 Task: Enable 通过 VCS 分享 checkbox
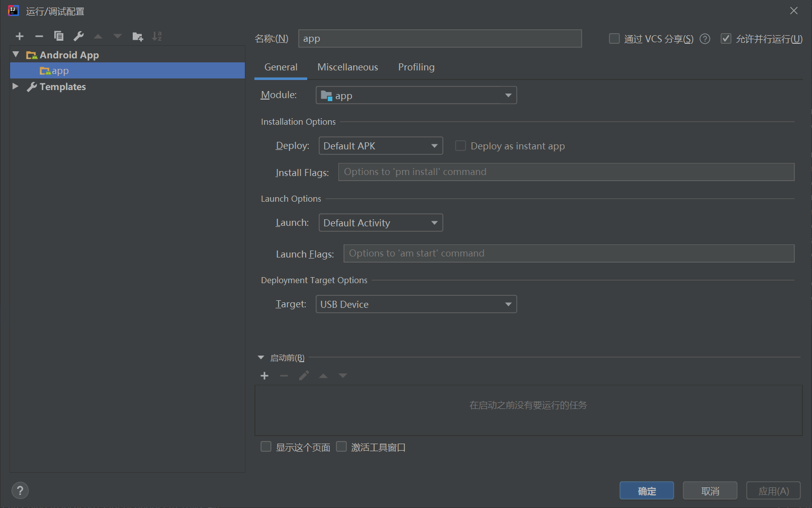point(614,38)
